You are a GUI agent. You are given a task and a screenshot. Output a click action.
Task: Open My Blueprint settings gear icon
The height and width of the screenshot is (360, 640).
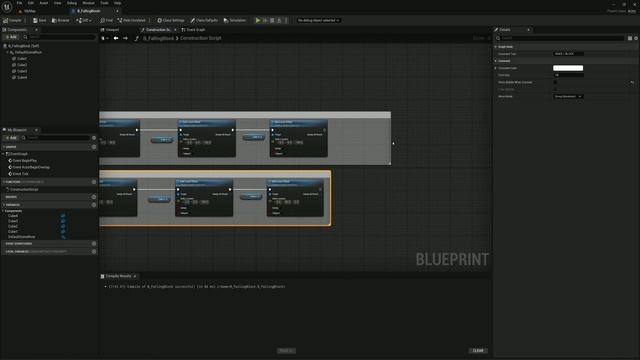pyautogui.click(x=94, y=138)
